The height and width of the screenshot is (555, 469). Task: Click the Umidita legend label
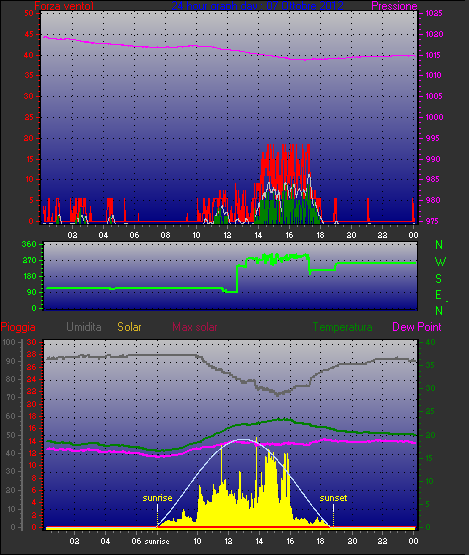(84, 327)
